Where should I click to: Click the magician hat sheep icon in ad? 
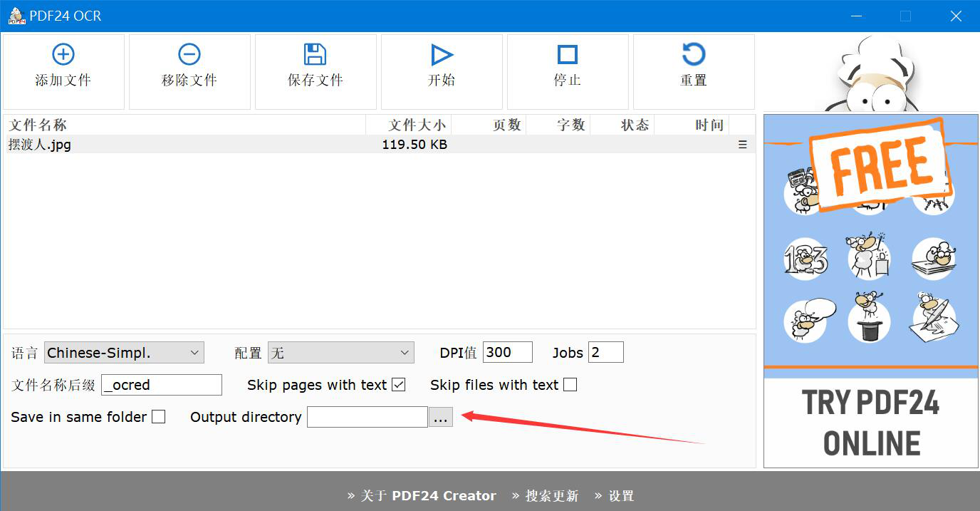[869, 318]
